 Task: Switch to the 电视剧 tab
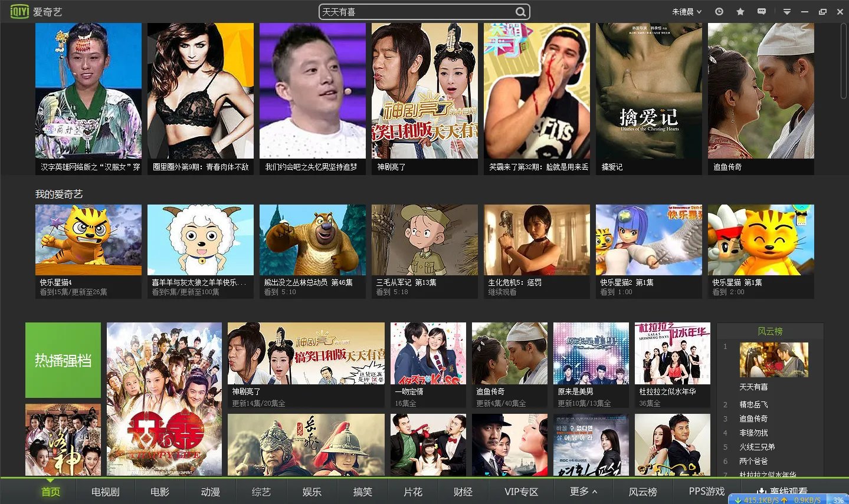click(106, 492)
